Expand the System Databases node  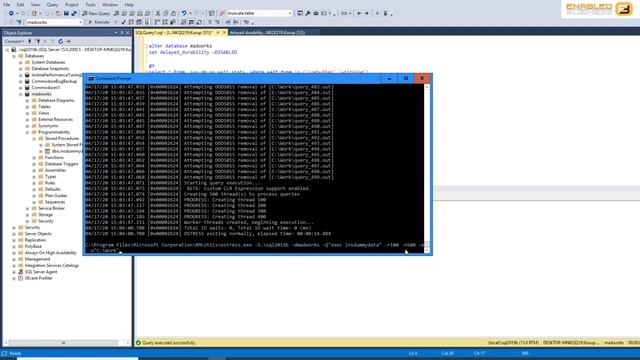pos(21,62)
